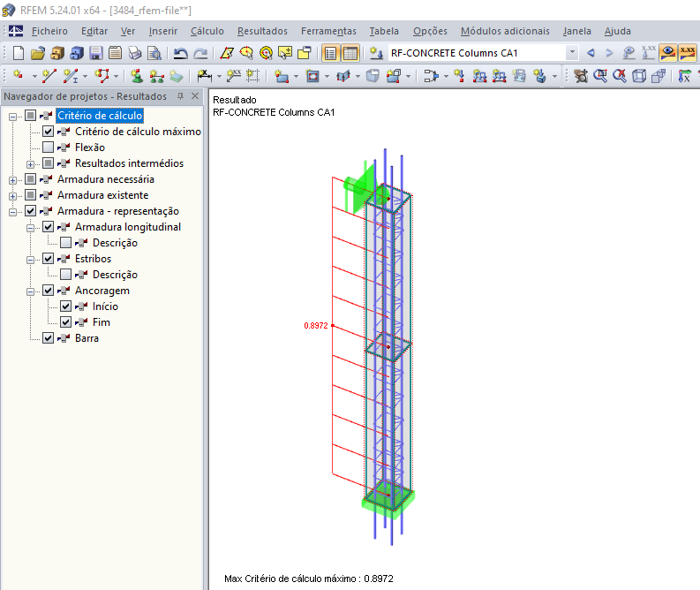Toggle the Armadura necessária checkbox
Viewport: 700px width, 590px height.
30,179
